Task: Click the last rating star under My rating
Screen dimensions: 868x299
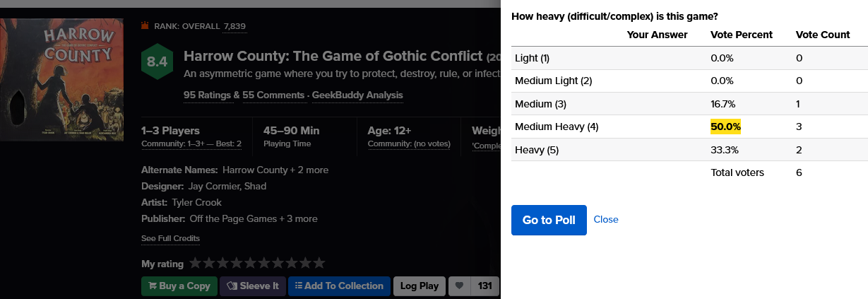Action: (x=319, y=263)
